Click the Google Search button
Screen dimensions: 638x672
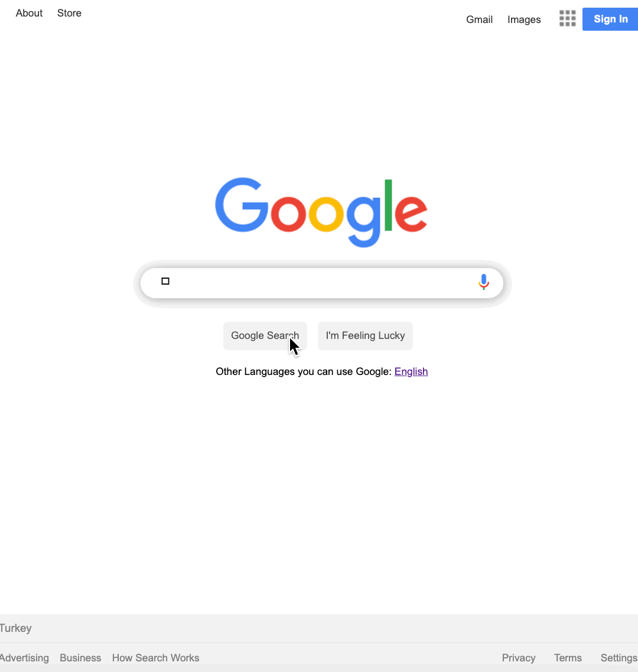coord(265,335)
